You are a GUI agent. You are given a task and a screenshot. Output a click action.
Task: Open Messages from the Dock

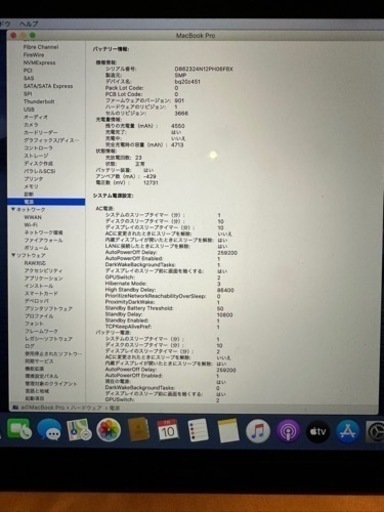point(49,430)
